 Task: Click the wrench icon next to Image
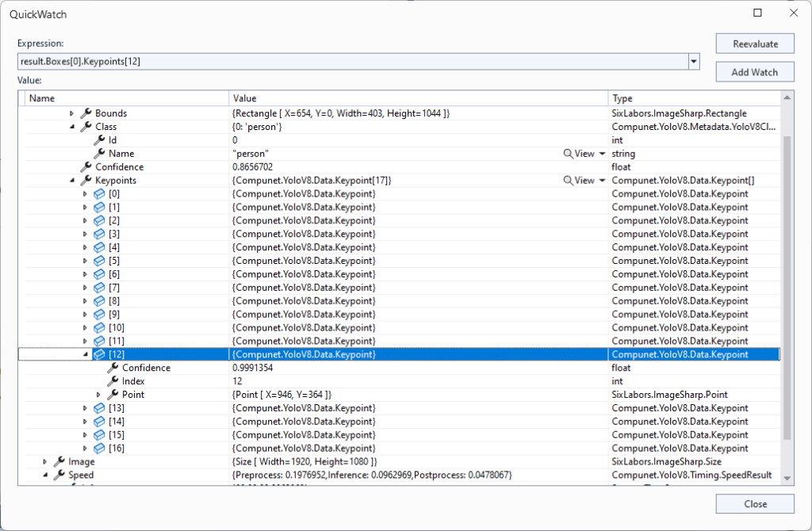coord(59,462)
